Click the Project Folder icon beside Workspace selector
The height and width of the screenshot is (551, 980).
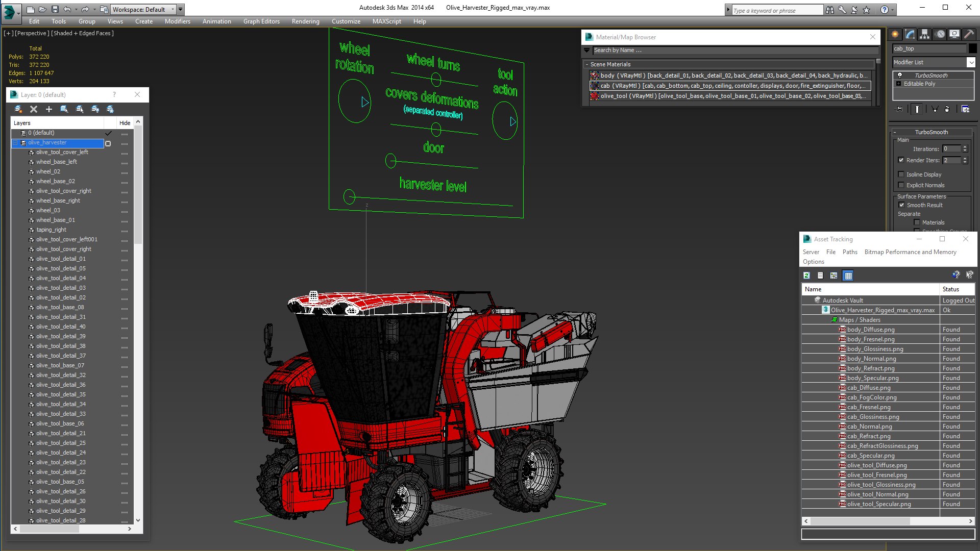pos(104,9)
